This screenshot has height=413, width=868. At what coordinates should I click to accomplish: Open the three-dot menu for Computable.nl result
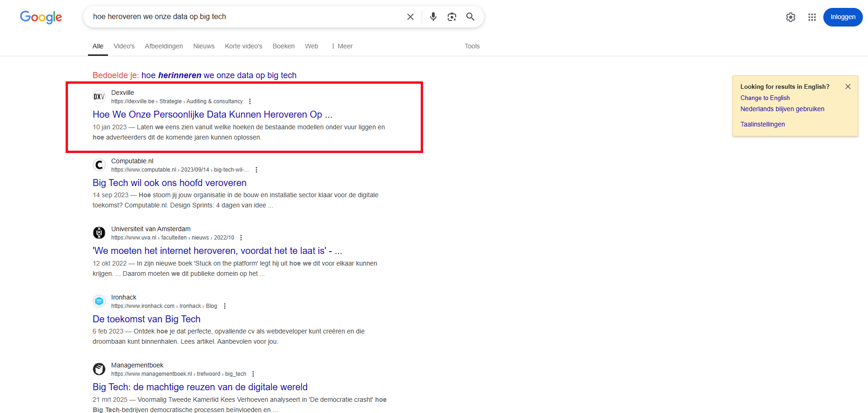256,170
